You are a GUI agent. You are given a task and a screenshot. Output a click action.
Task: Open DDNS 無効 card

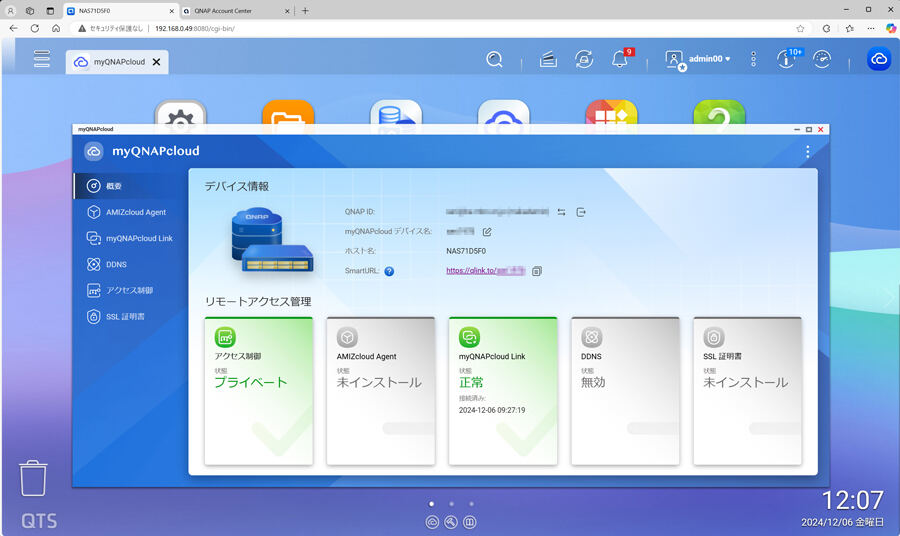625,391
